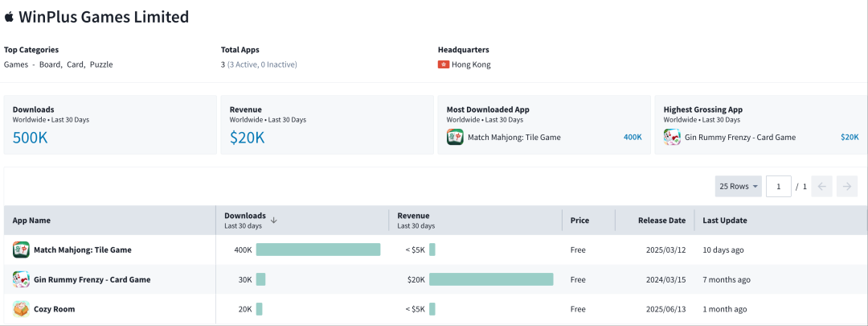This screenshot has width=868, height=326.
Task: Sort table by Release Date header
Action: coord(661,221)
